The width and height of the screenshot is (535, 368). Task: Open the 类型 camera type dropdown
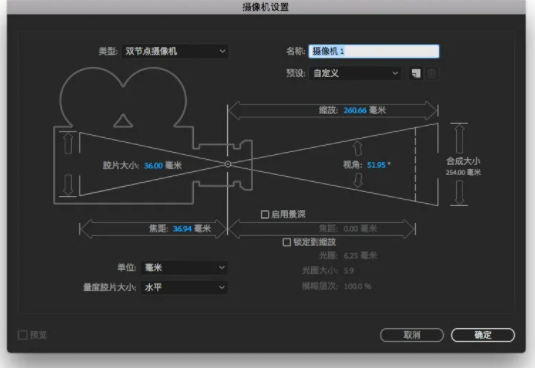pyautogui.click(x=175, y=51)
